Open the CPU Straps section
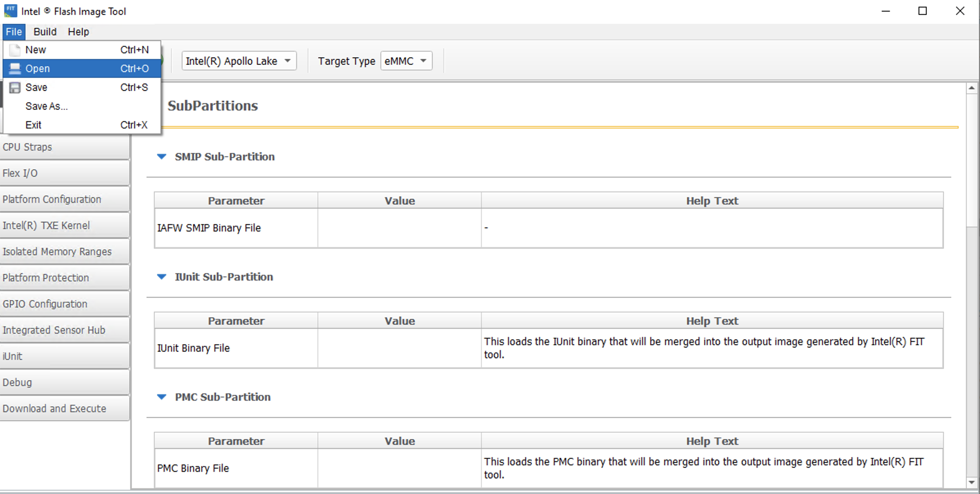 coord(65,147)
